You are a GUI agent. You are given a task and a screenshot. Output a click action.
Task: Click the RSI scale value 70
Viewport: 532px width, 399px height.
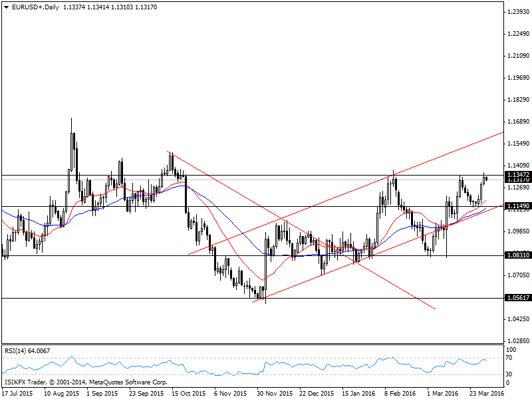[509, 358]
